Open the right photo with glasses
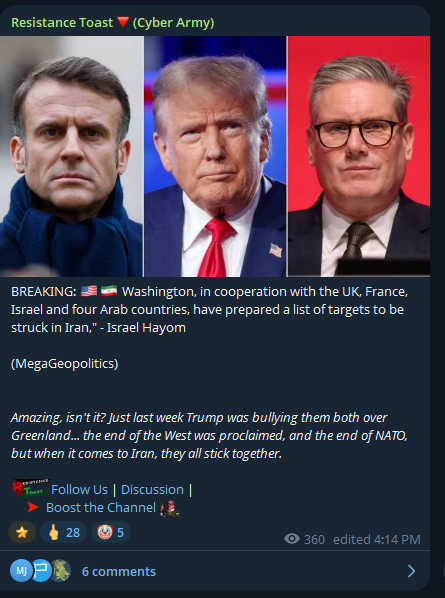 pyautogui.click(x=359, y=156)
